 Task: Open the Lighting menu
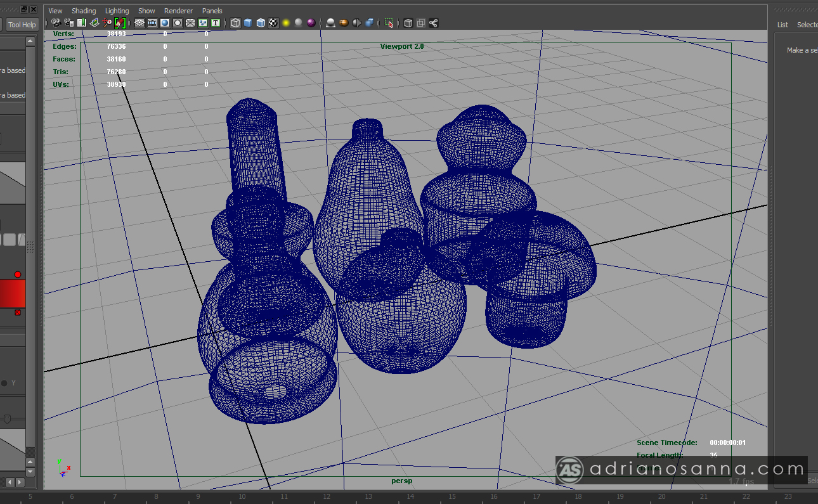117,11
